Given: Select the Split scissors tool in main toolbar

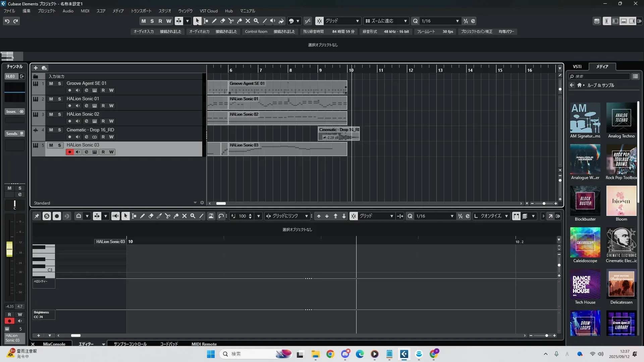Looking at the screenshot, I should [x=231, y=21].
